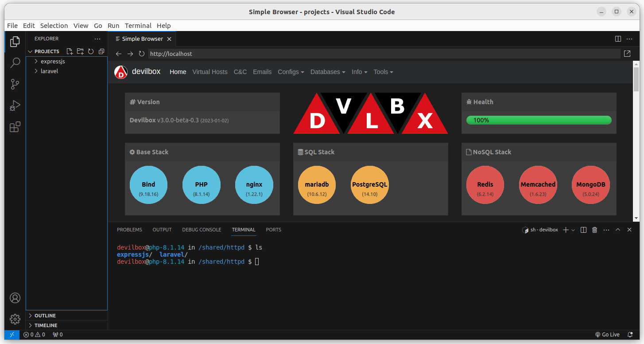This screenshot has height=344, width=644.
Task: Open the Terminal menu
Action: [138, 25]
